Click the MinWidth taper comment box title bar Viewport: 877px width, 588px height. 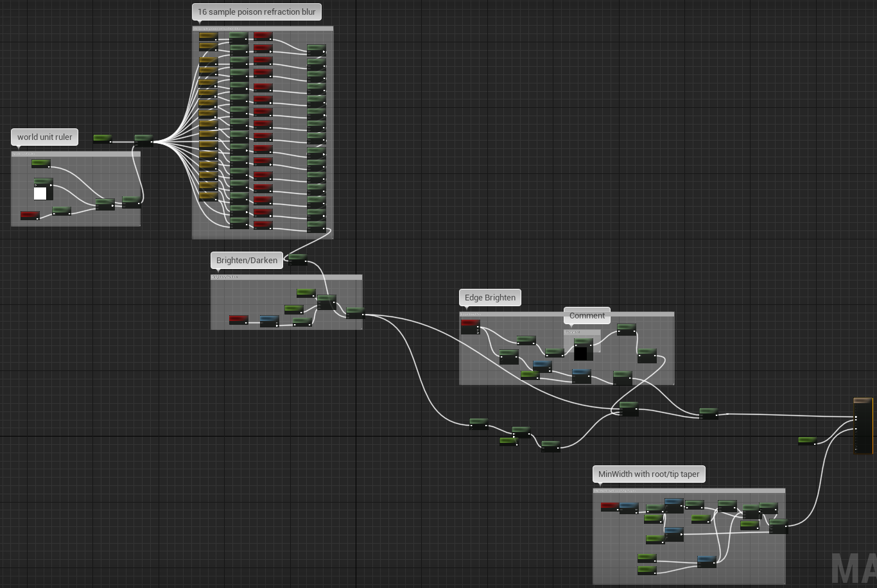(689, 491)
